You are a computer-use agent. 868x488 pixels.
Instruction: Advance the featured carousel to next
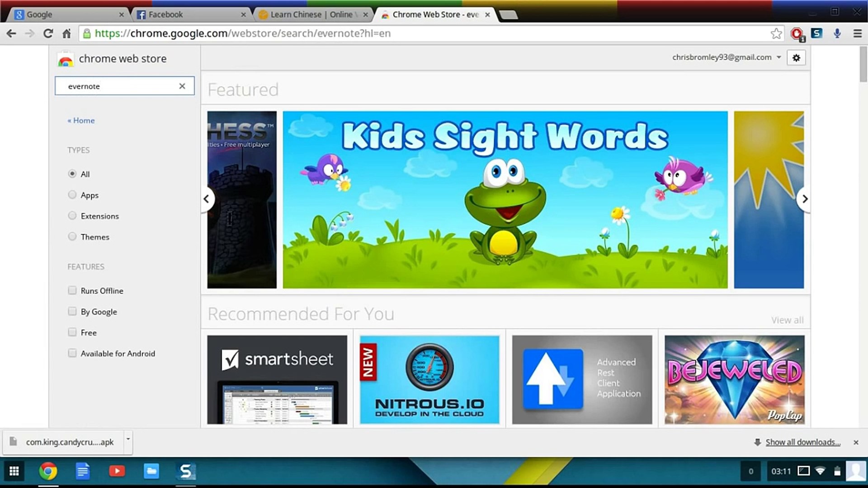[804, 199]
